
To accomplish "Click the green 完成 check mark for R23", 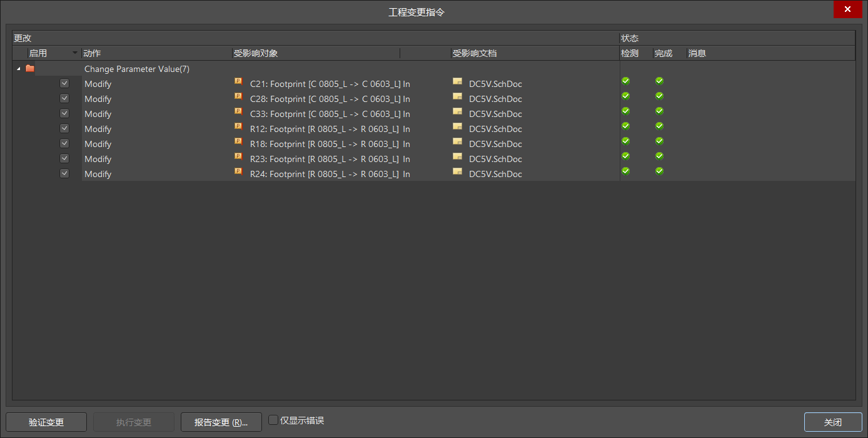I will (659, 156).
